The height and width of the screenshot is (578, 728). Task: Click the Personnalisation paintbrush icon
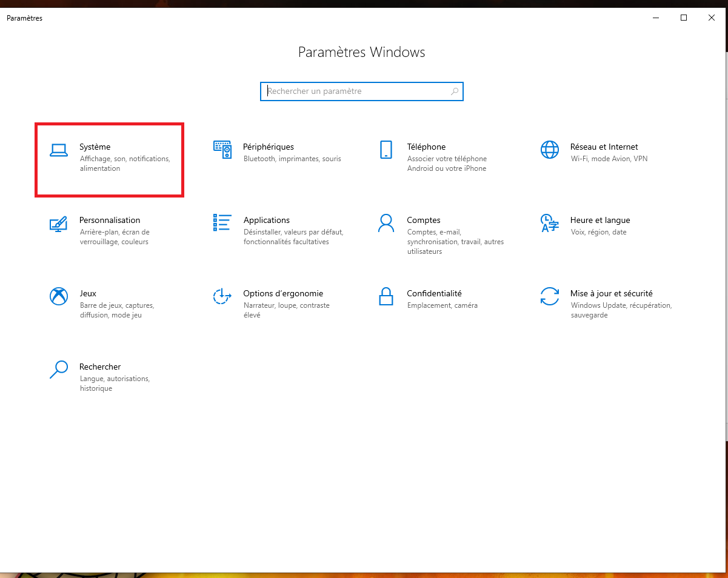[59, 223]
